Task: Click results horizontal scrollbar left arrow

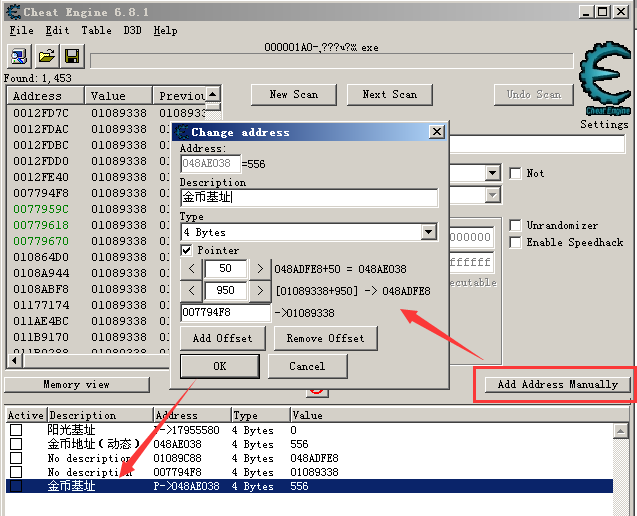Action: (15, 360)
